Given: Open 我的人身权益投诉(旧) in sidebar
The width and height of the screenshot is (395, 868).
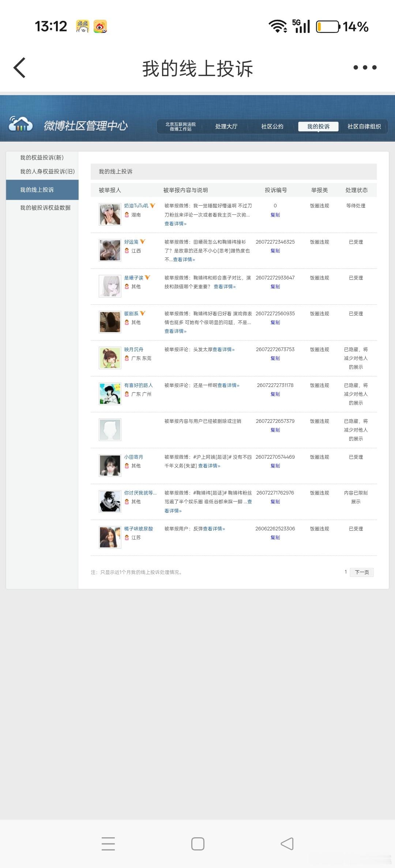Looking at the screenshot, I should (x=47, y=171).
